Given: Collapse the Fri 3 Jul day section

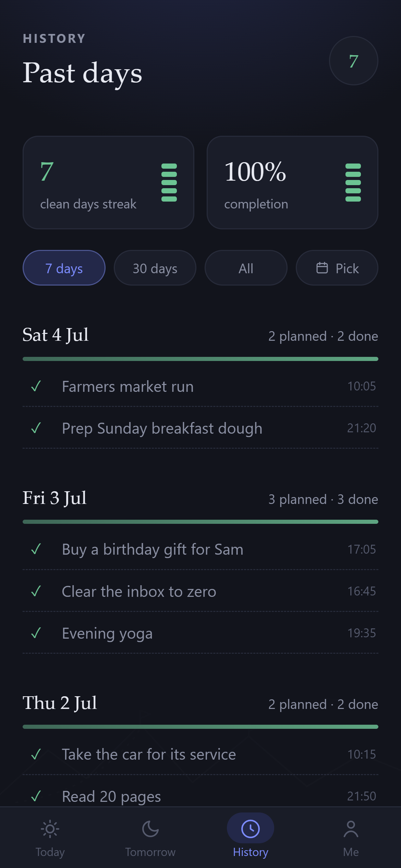Looking at the screenshot, I should (x=200, y=498).
